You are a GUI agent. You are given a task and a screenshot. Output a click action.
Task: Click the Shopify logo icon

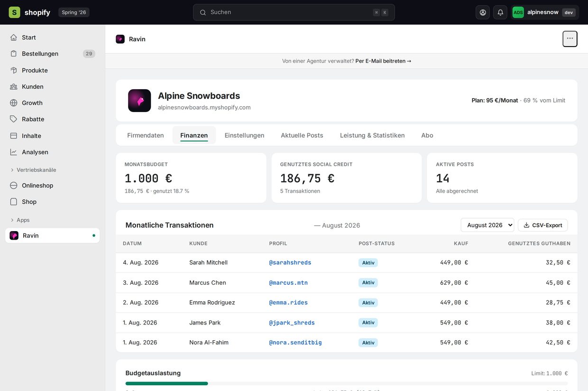14,12
